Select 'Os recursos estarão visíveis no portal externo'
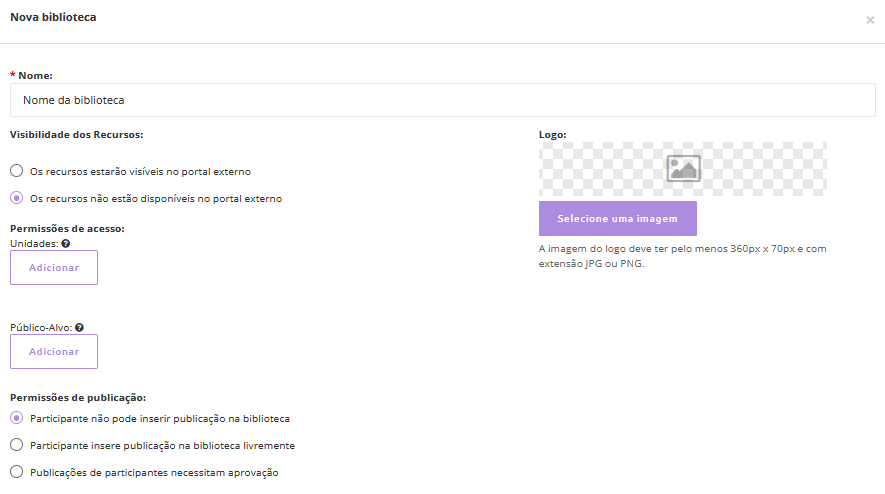Viewport: 885px width, 494px height. (16, 171)
